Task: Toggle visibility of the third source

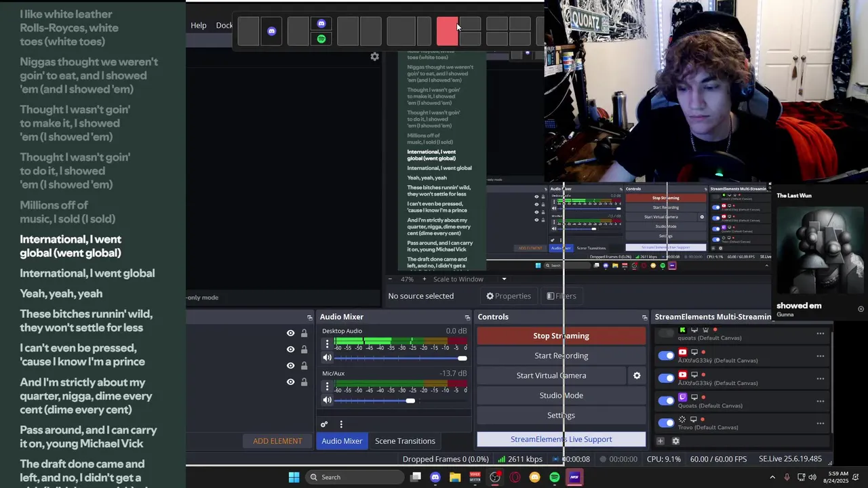Action: tap(290, 365)
